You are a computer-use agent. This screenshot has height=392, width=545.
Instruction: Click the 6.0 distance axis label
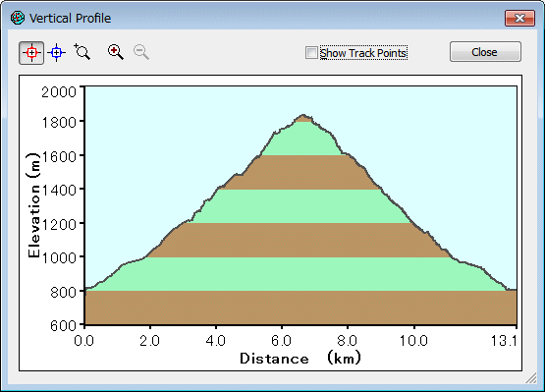(281, 341)
